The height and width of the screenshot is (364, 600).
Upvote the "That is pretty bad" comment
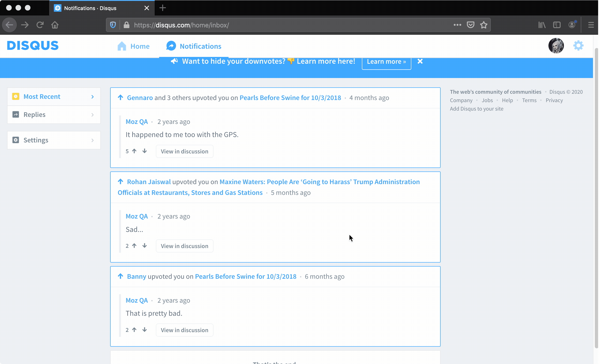click(135, 330)
